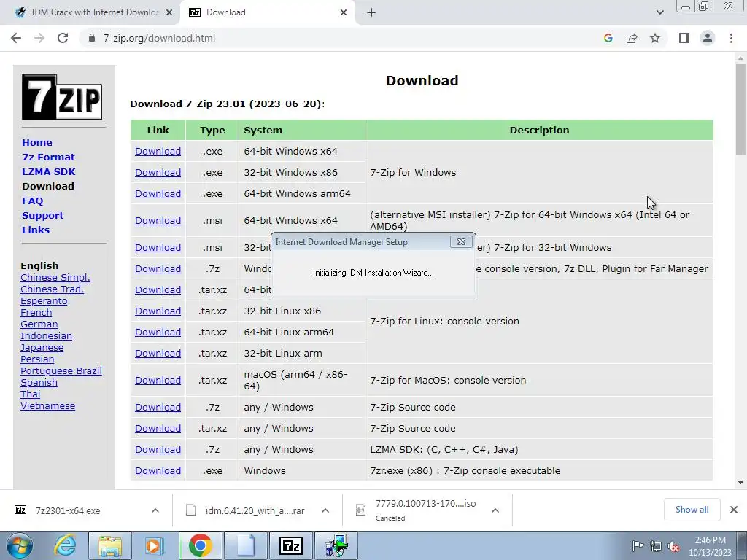The height and width of the screenshot is (560, 747).
Task: Open Windows Media Player taskbar icon
Action: coord(153,545)
